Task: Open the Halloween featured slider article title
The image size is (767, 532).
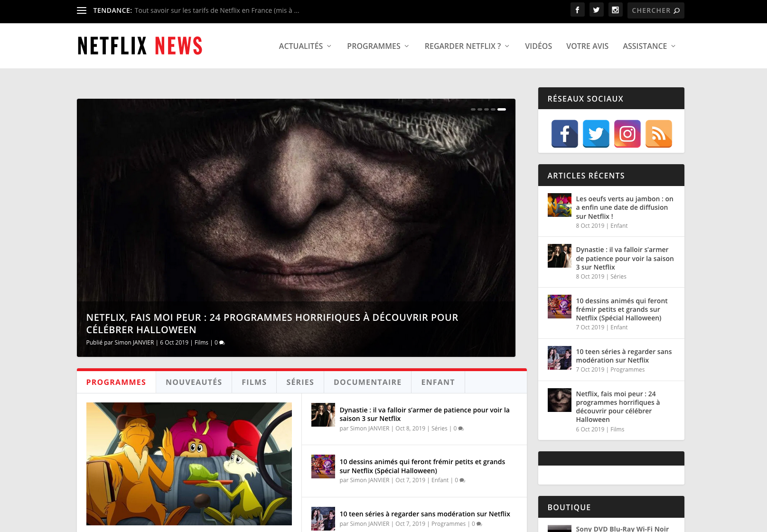Action: tap(272, 323)
